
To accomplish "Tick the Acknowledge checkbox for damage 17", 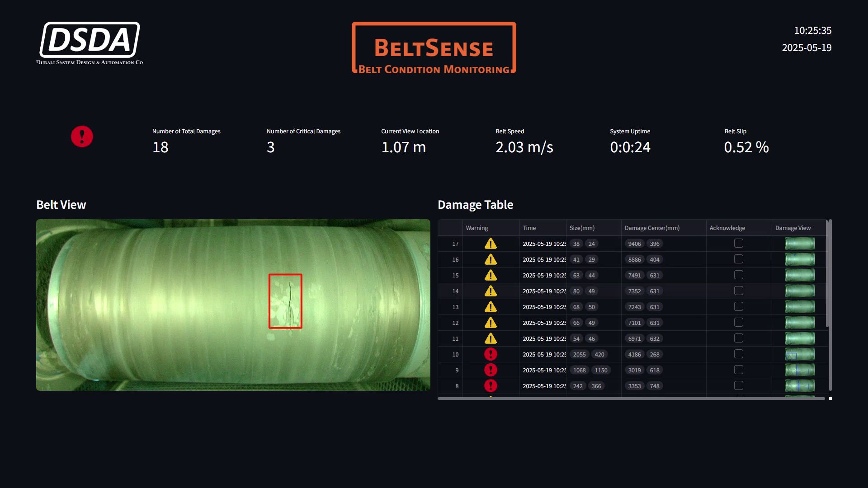I will coord(739,244).
